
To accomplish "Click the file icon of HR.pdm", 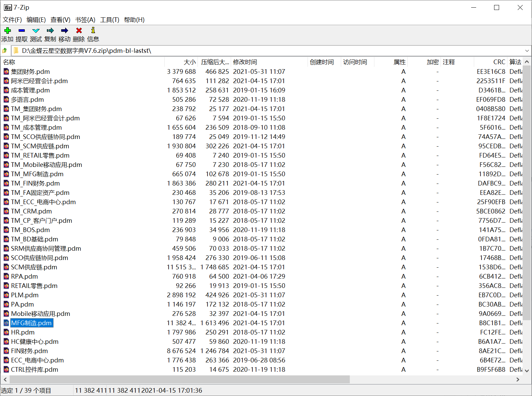I will coord(6,332).
